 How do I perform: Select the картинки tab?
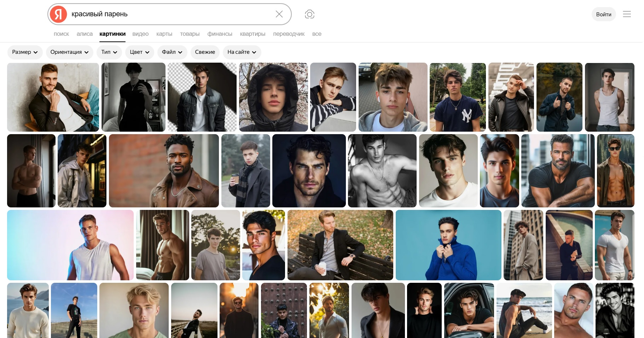click(x=112, y=34)
